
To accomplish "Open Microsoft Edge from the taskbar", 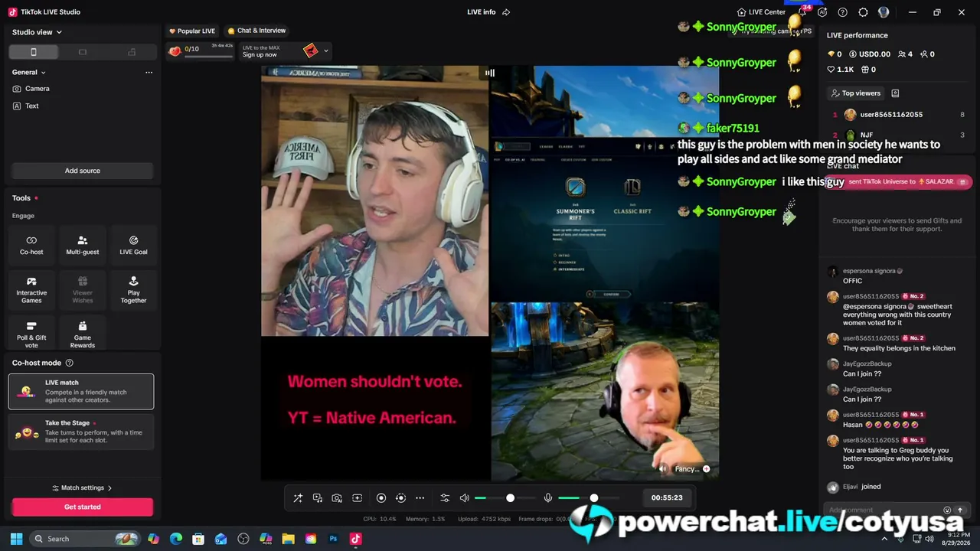I will coord(176,539).
